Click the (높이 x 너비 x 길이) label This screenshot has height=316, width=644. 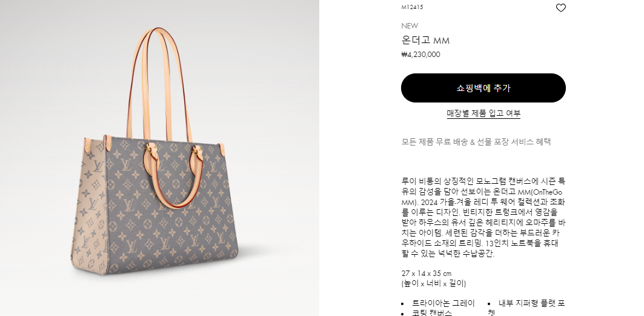click(x=433, y=283)
